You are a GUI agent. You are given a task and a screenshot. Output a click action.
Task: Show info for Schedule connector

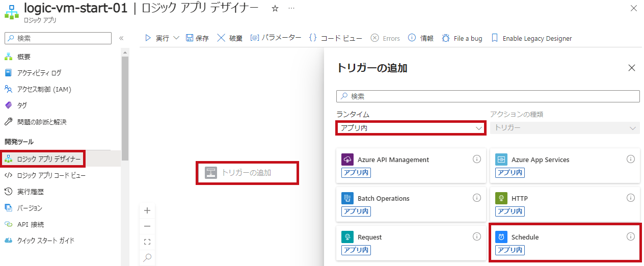coord(631,236)
